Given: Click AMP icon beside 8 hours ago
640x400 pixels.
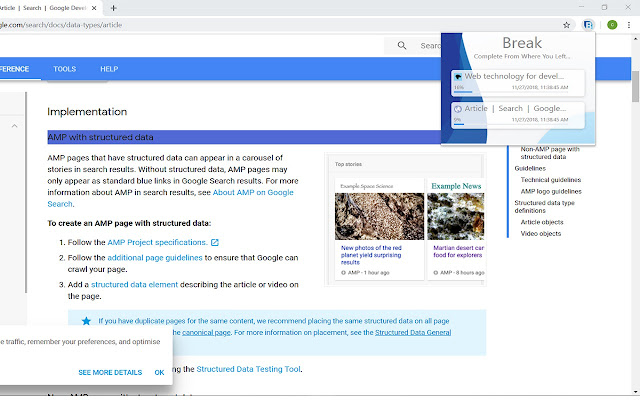Looking at the screenshot, I should click(436, 273).
